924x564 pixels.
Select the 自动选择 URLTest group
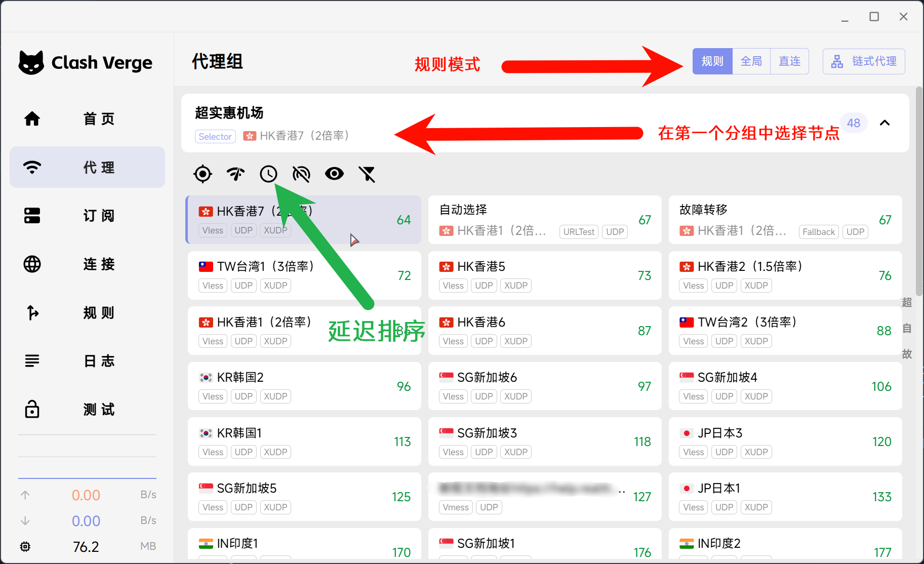tap(544, 220)
